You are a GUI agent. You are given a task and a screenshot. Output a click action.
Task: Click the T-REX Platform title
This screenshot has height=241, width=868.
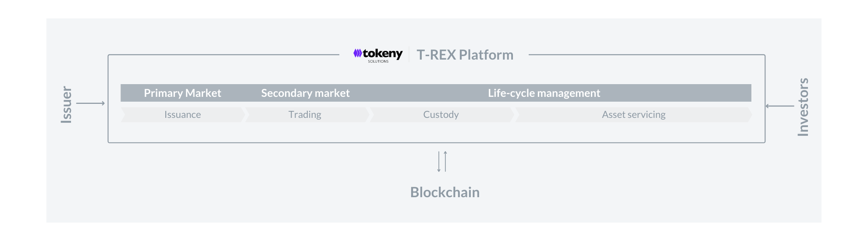point(465,55)
